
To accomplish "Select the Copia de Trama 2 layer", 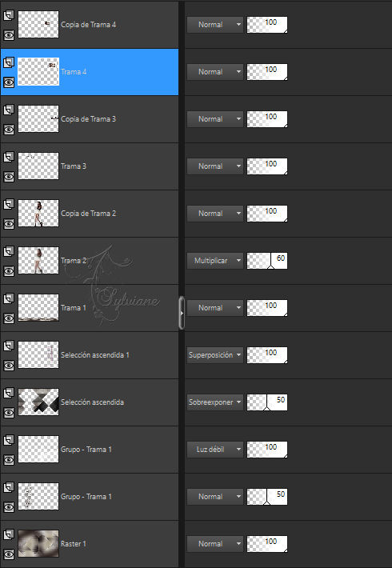I will pos(90,214).
